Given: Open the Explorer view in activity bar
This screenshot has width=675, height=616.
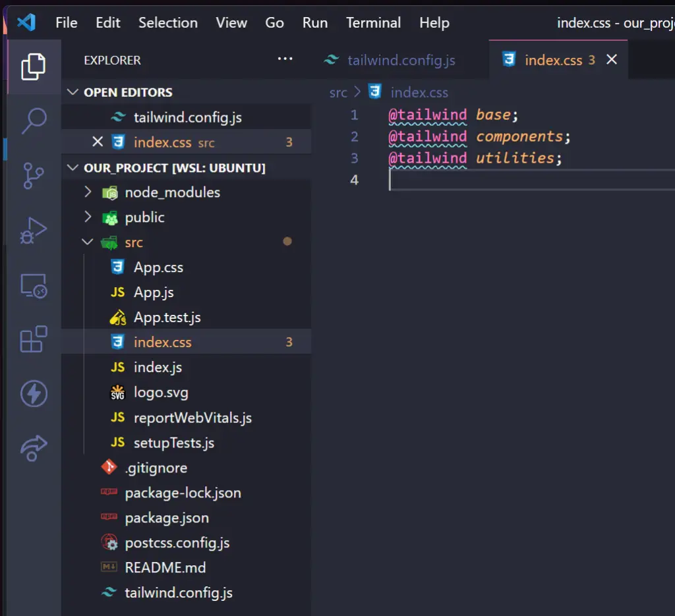Looking at the screenshot, I should click(34, 67).
